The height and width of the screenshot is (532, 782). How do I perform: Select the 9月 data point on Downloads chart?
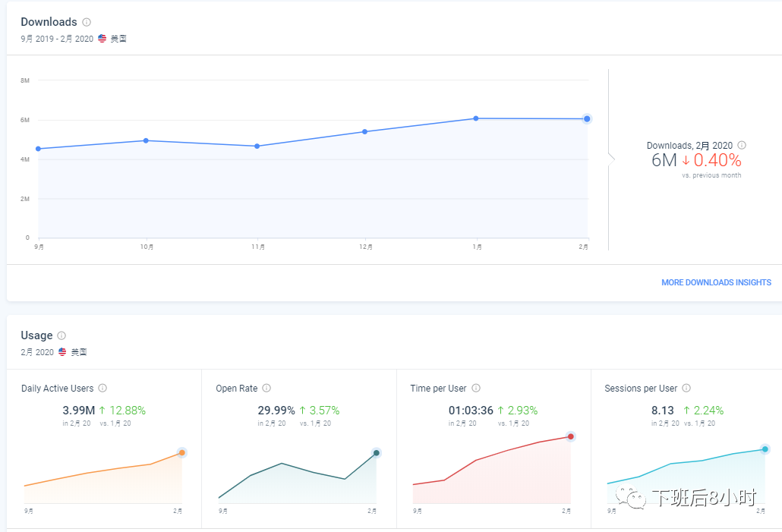[38, 149]
